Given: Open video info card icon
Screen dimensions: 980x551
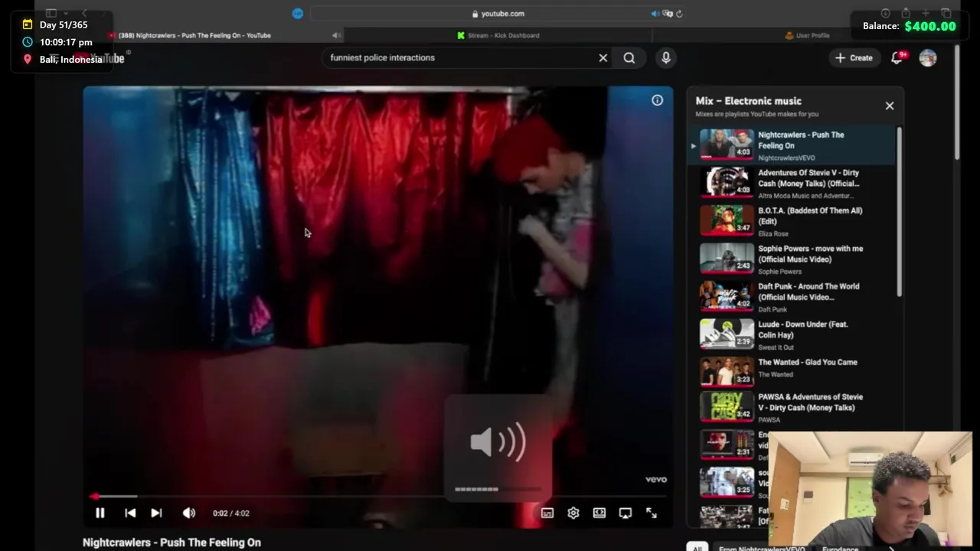Looking at the screenshot, I should click(x=657, y=100).
